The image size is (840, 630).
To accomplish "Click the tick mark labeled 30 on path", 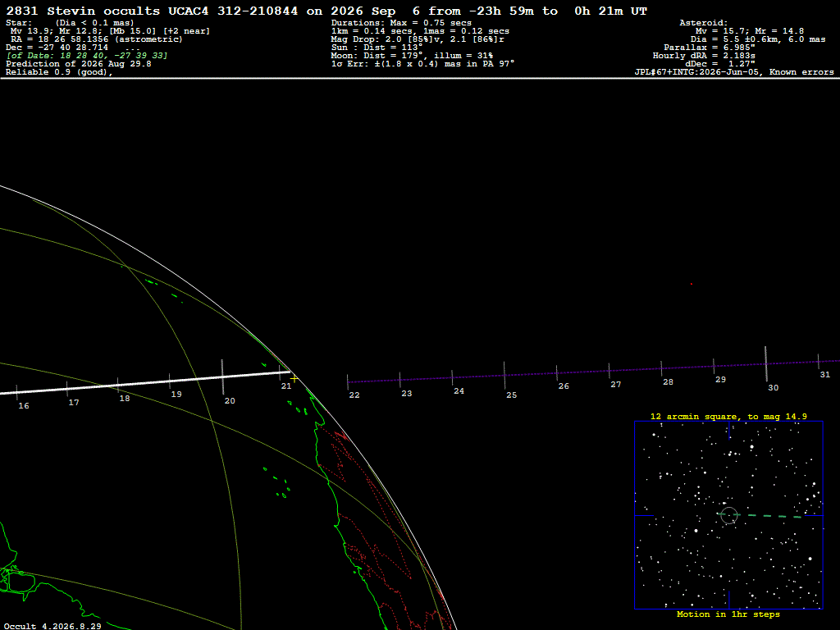I will [766, 364].
